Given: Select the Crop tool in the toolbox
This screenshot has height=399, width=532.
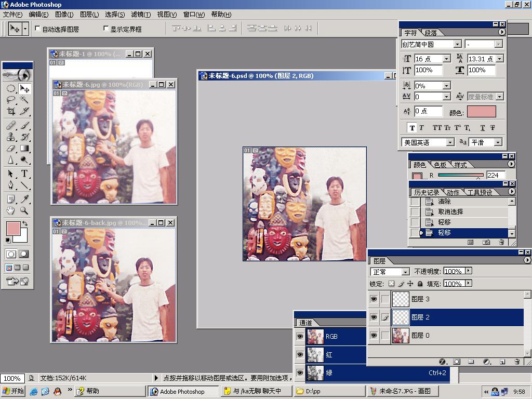Looking at the screenshot, I should point(10,111).
